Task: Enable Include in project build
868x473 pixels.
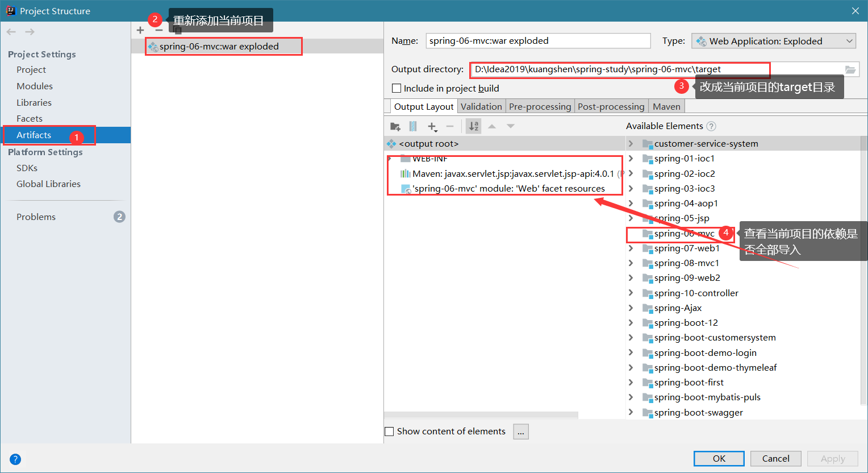Action: 397,88
